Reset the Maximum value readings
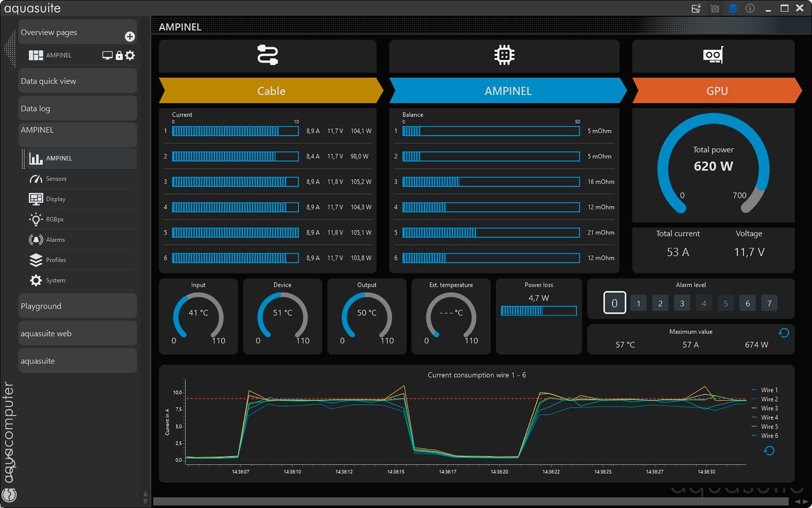 coord(784,333)
